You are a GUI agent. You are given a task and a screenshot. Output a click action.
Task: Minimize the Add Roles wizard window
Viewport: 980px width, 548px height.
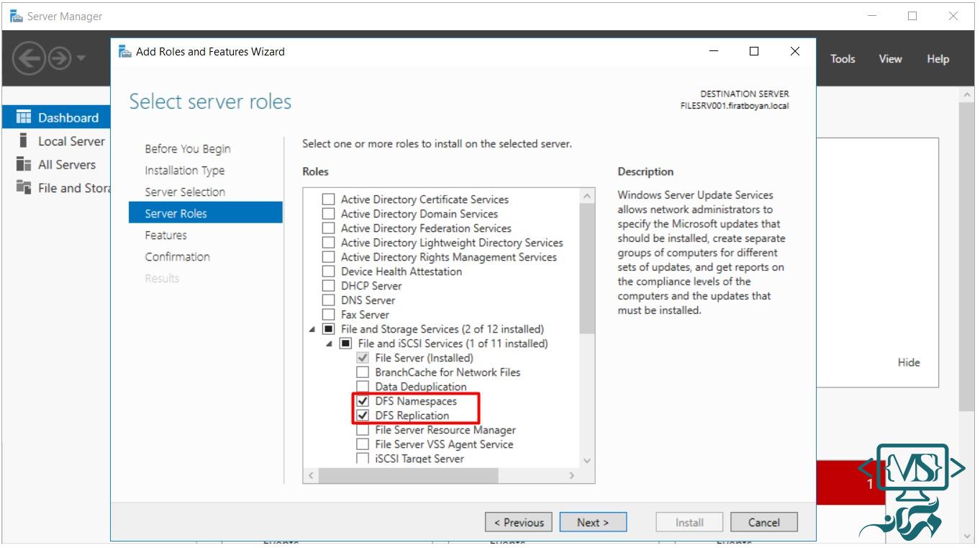714,51
